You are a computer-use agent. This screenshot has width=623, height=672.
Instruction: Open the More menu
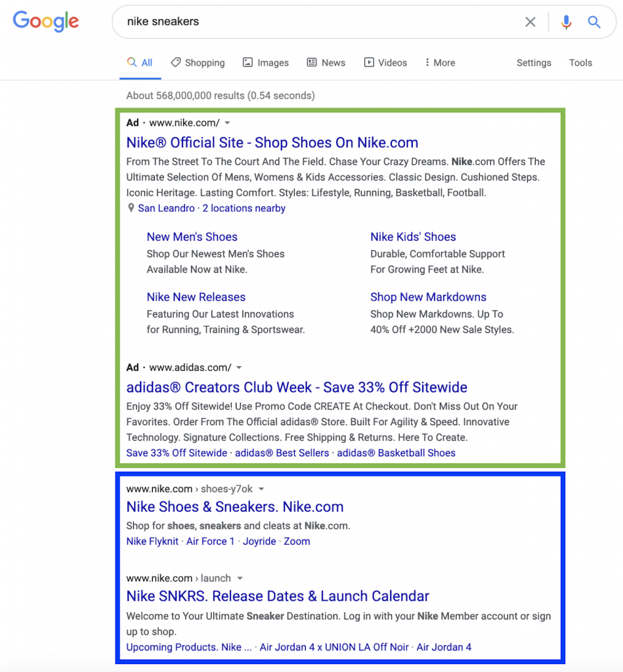(x=440, y=62)
